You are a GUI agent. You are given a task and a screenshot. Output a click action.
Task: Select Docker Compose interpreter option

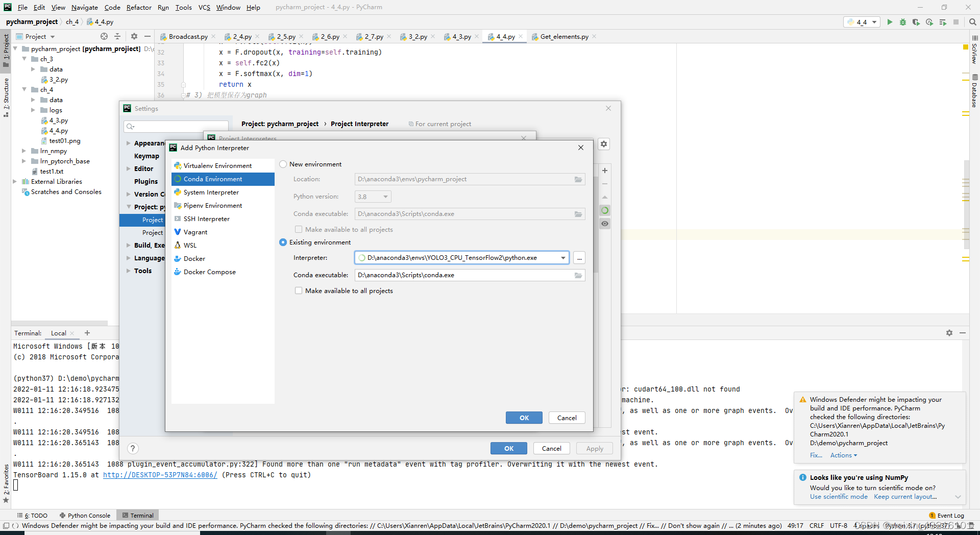(x=223, y=272)
